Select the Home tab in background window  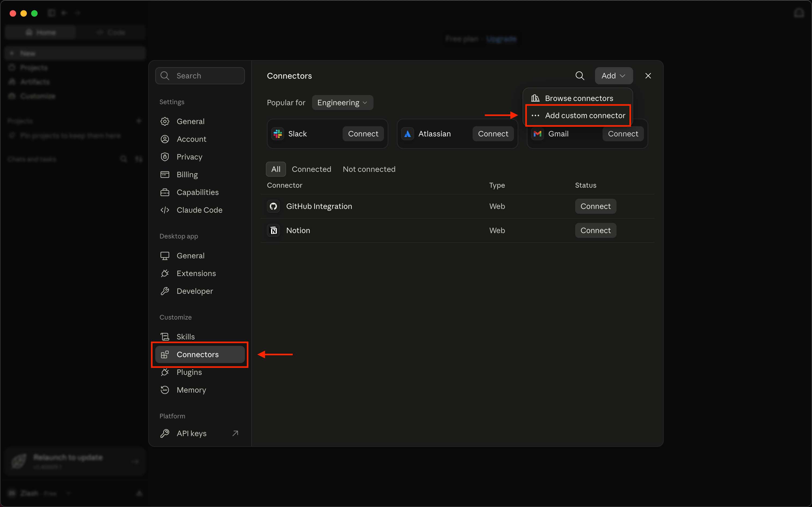click(x=41, y=32)
